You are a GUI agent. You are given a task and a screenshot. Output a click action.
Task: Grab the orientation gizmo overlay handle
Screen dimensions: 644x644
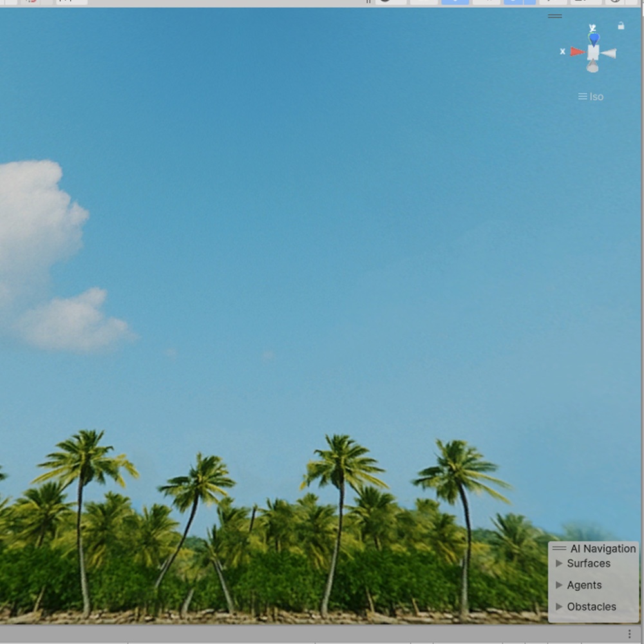coord(555,16)
